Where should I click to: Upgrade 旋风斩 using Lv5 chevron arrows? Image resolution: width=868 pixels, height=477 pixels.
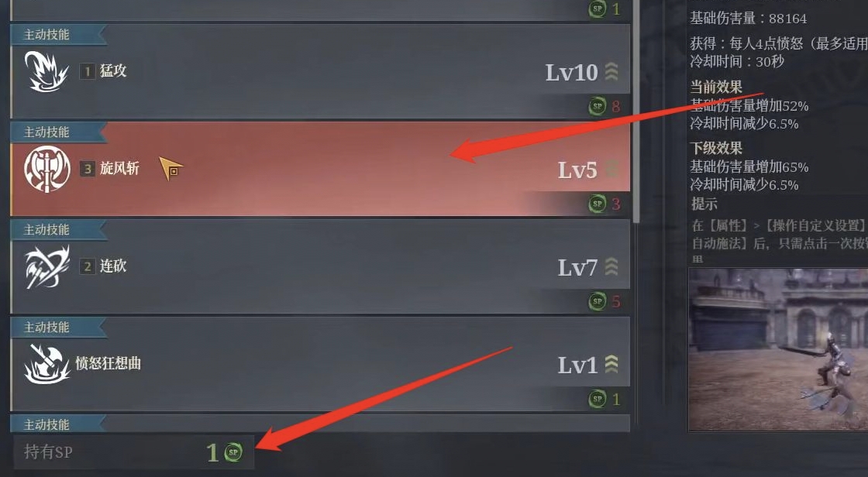click(611, 170)
